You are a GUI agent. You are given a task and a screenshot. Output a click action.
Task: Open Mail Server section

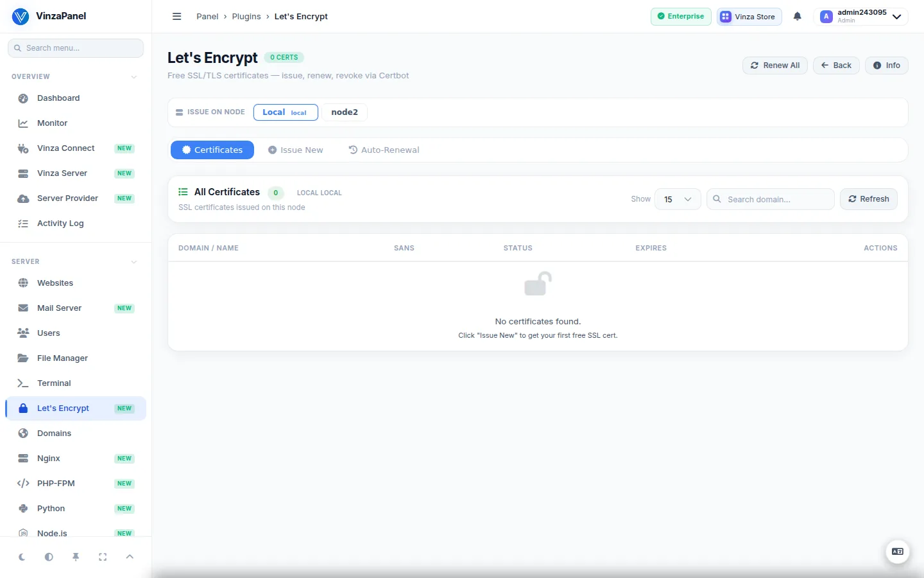click(76, 308)
